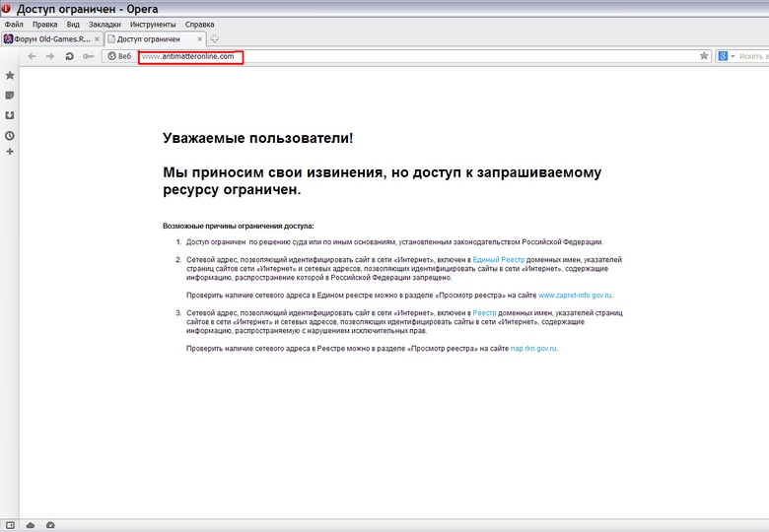This screenshot has height=532, width=769.
Task: Open the Вид menu
Action: tap(73, 25)
